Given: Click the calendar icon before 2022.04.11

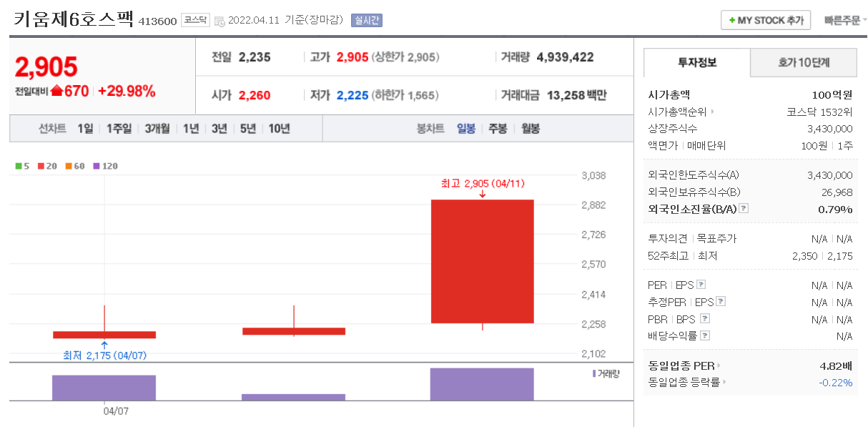Looking at the screenshot, I should pyautogui.click(x=219, y=21).
